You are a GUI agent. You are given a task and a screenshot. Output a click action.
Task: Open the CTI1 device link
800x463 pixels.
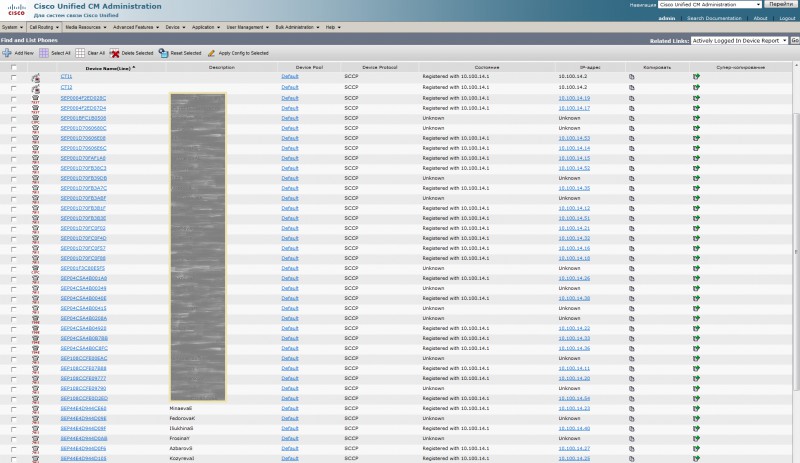[x=66, y=77]
